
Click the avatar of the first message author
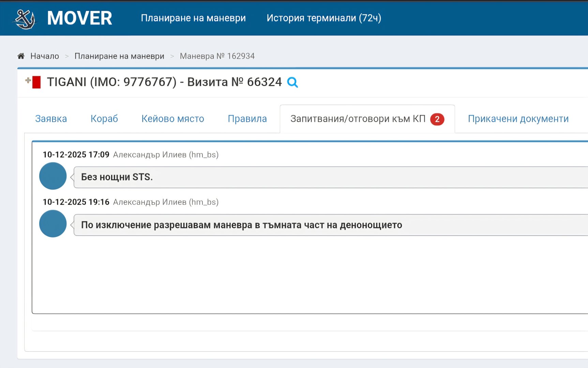pyautogui.click(x=53, y=176)
